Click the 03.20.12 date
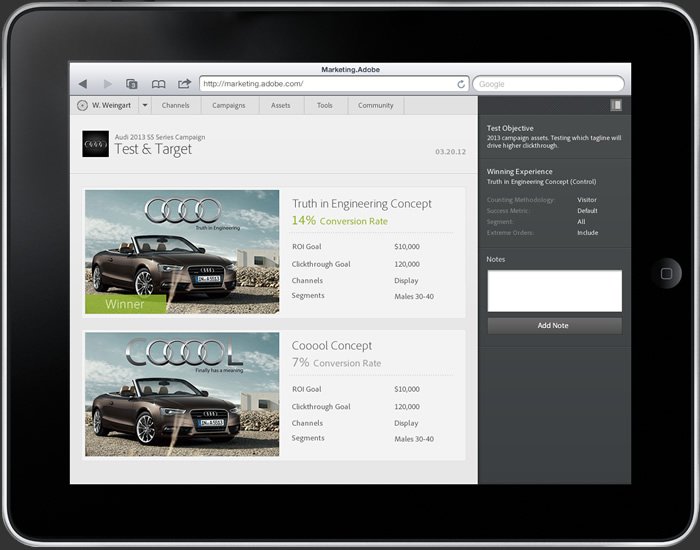Viewport: 700px width, 550px height. click(x=450, y=152)
